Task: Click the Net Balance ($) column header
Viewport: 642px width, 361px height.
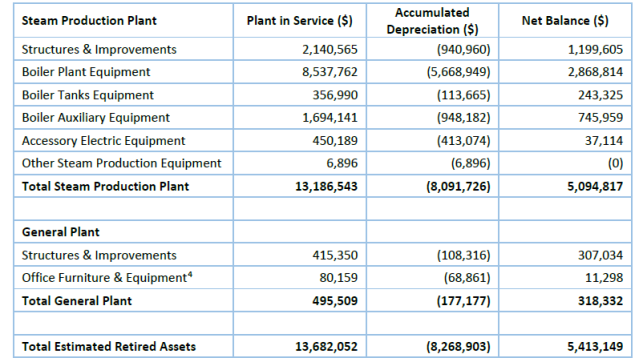Action: click(565, 21)
